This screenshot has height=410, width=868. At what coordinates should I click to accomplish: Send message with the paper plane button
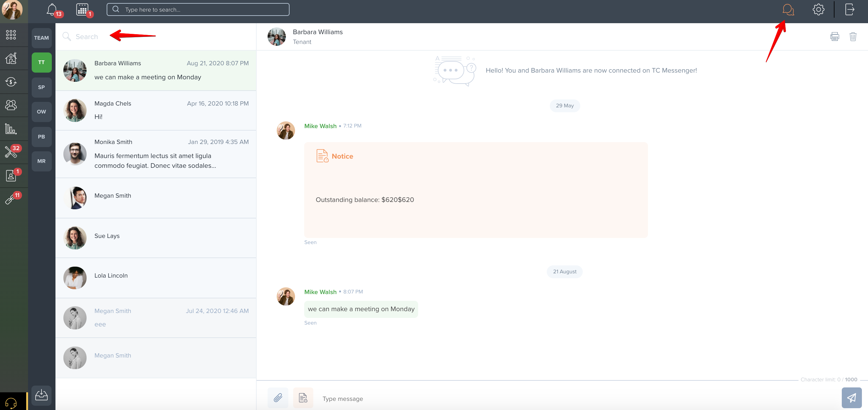pyautogui.click(x=852, y=398)
